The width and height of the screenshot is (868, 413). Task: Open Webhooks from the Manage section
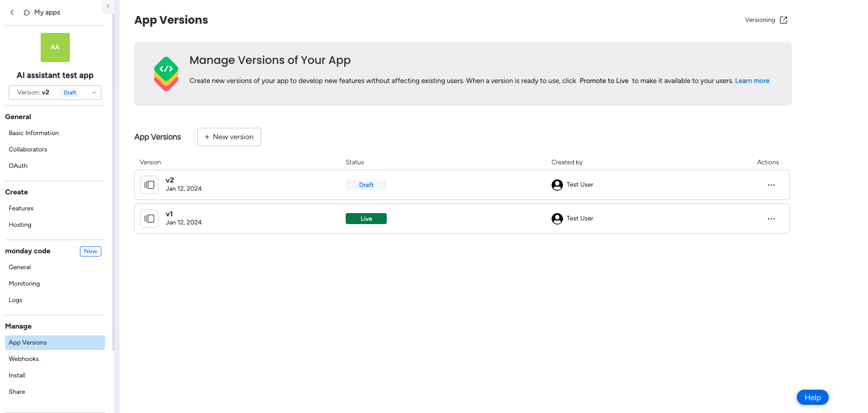pos(23,359)
